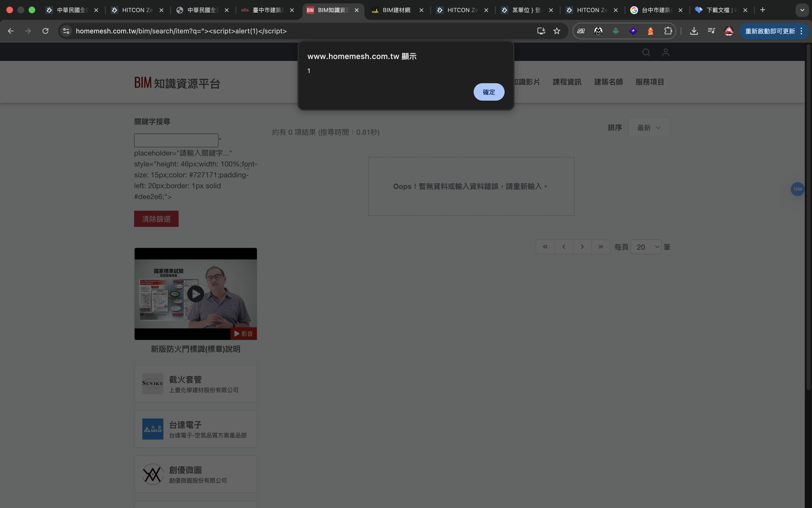
Task: Click the orange lighthouse extension icon
Action: [650, 31]
